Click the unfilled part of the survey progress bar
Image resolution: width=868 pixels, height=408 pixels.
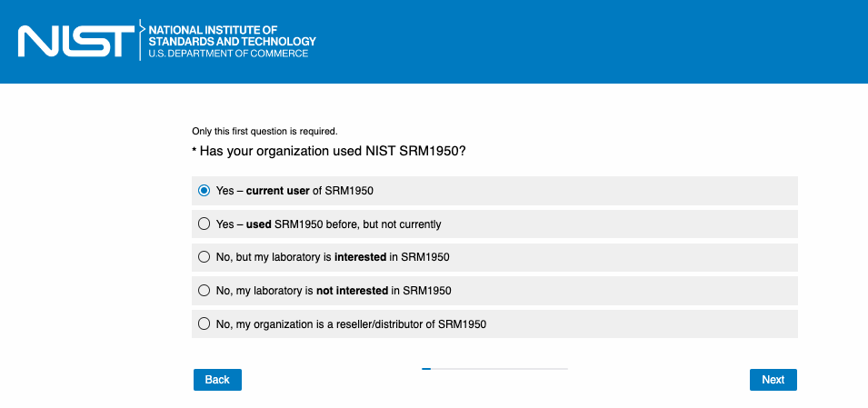500,369
